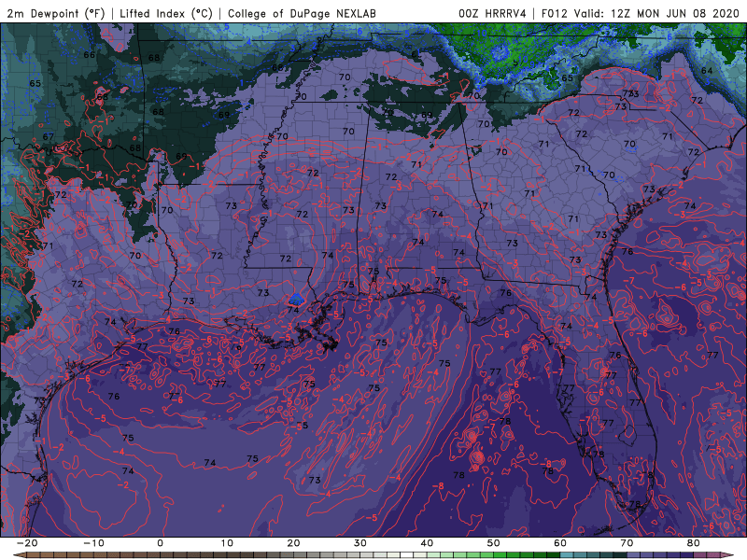Click the 30 label on the color scale
Image resolution: width=747 pixels, height=560 pixels.
coord(360,543)
